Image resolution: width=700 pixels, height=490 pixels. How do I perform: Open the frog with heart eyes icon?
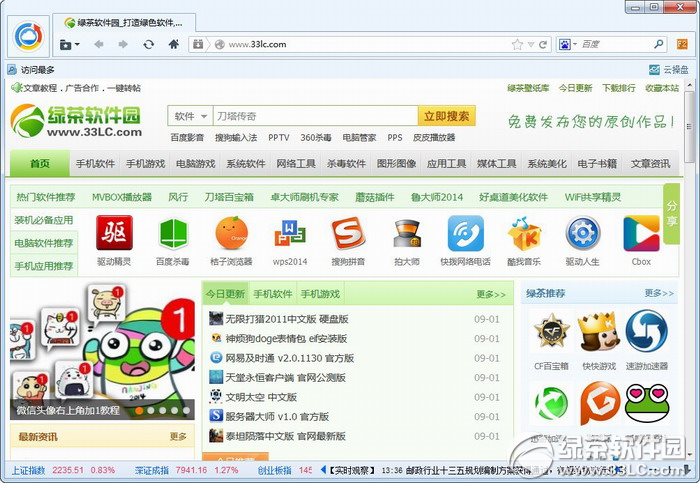coord(647,403)
